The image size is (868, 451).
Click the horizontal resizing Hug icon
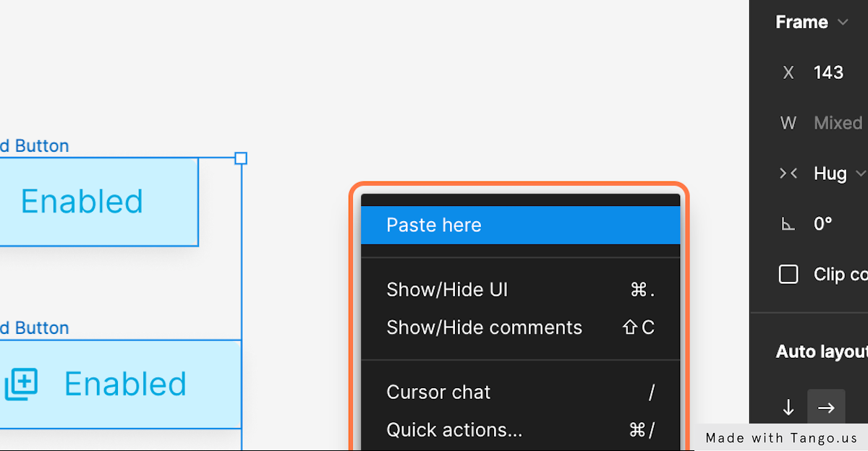tap(788, 173)
